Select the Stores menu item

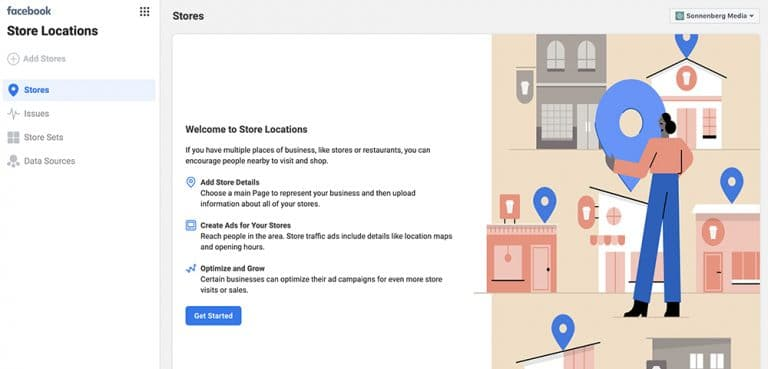pyautogui.click(x=79, y=90)
